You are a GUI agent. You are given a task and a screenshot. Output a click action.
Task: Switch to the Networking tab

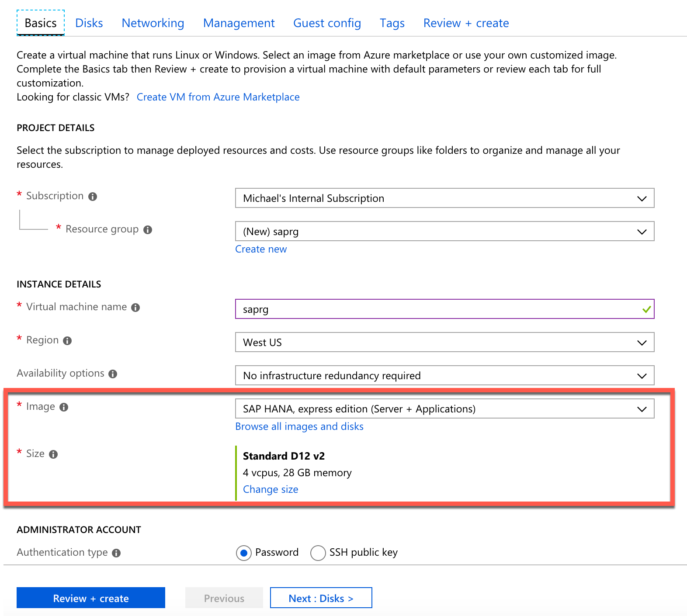[153, 23]
